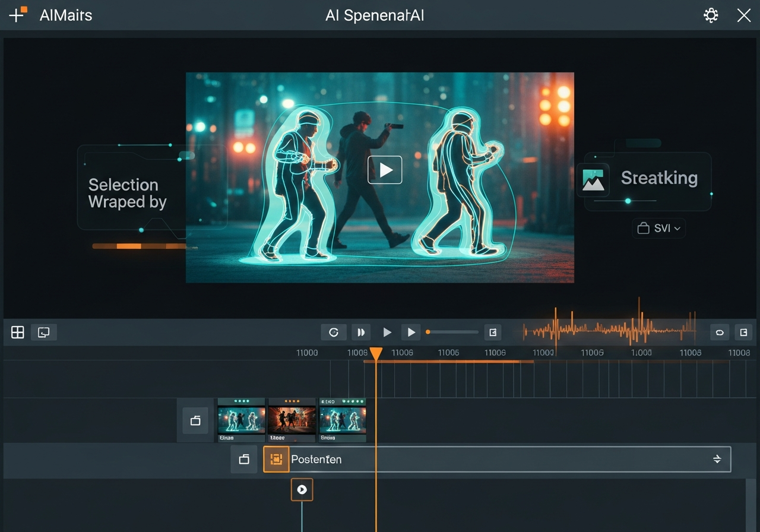Toggle the keyframe button below the Postenten track

[x=302, y=489]
